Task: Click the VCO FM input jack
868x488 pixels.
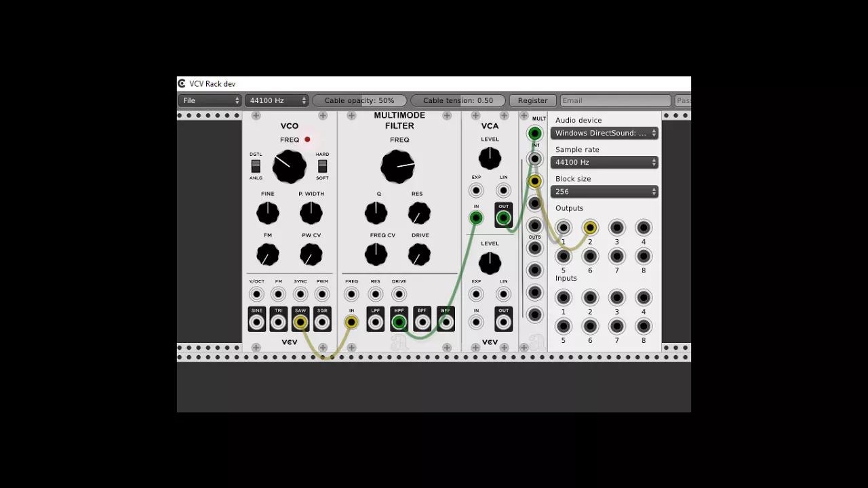Action: (278, 294)
